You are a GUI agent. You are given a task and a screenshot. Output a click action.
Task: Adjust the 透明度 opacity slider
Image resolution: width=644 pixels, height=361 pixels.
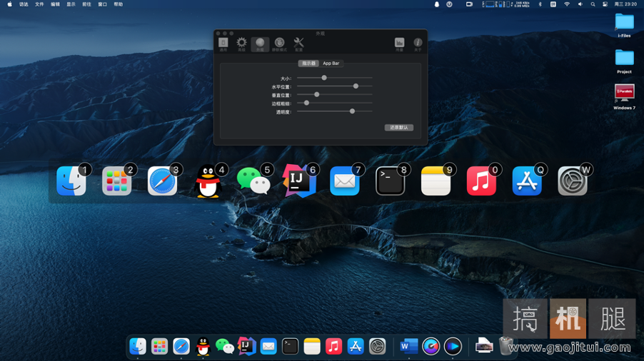point(335,111)
